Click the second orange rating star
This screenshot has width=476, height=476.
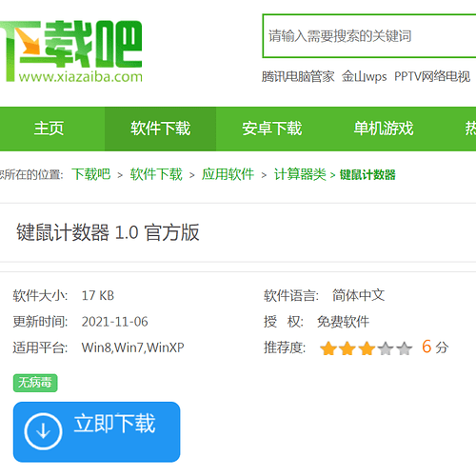coord(347,348)
